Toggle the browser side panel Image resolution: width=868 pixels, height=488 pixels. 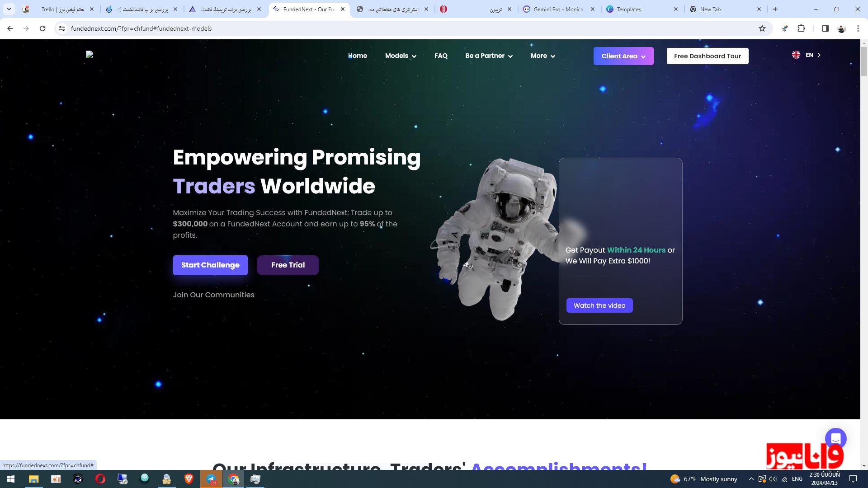point(825,28)
